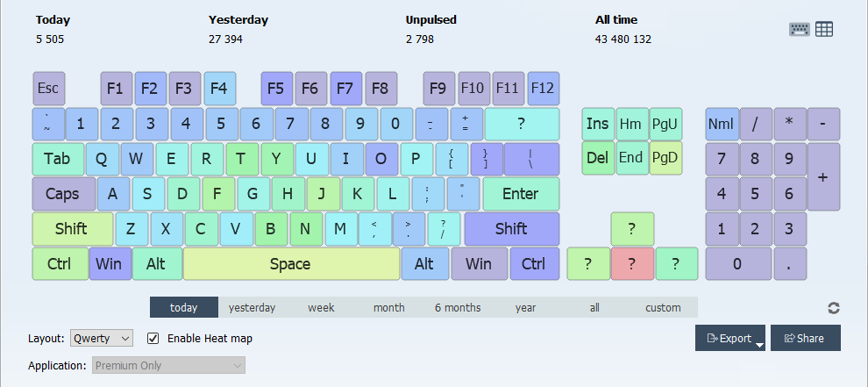Select the custom period tab
This screenshot has width=868, height=387.
coord(663,307)
